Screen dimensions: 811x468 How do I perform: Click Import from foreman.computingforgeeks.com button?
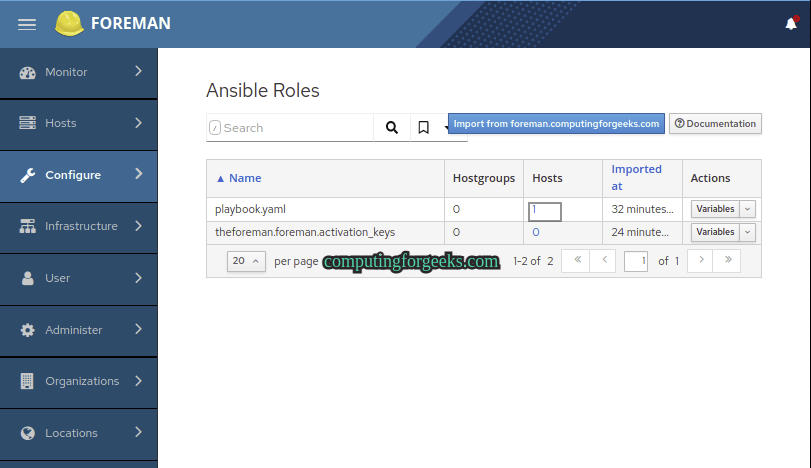[556, 124]
